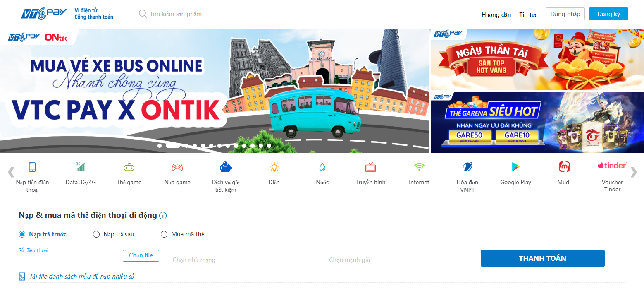644x296 pixels.
Task: Focus the Tìm kiếm sản phẩm search field
Action: coord(176,14)
